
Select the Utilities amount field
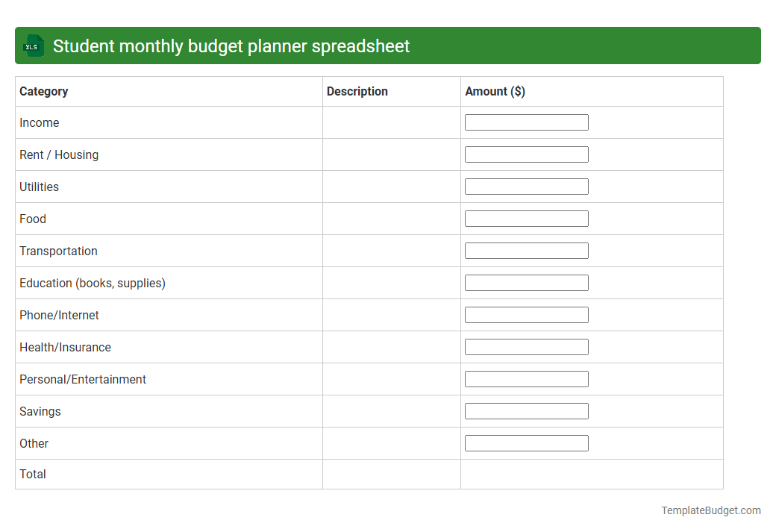click(526, 186)
